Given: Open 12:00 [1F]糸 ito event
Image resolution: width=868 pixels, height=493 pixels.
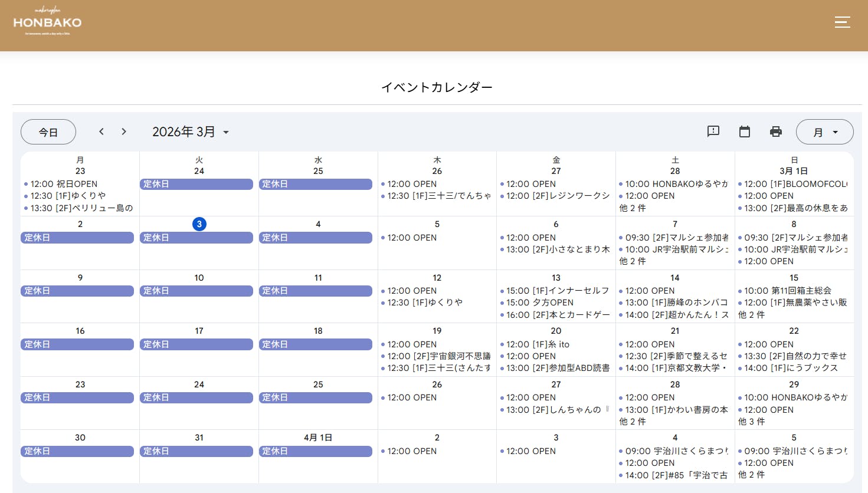Looking at the screenshot, I should coord(538,344).
